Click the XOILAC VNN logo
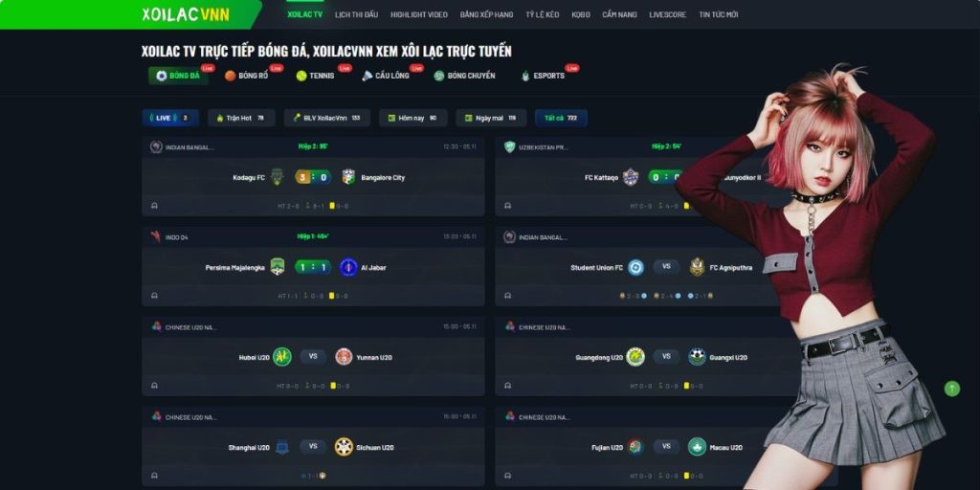 186,14
